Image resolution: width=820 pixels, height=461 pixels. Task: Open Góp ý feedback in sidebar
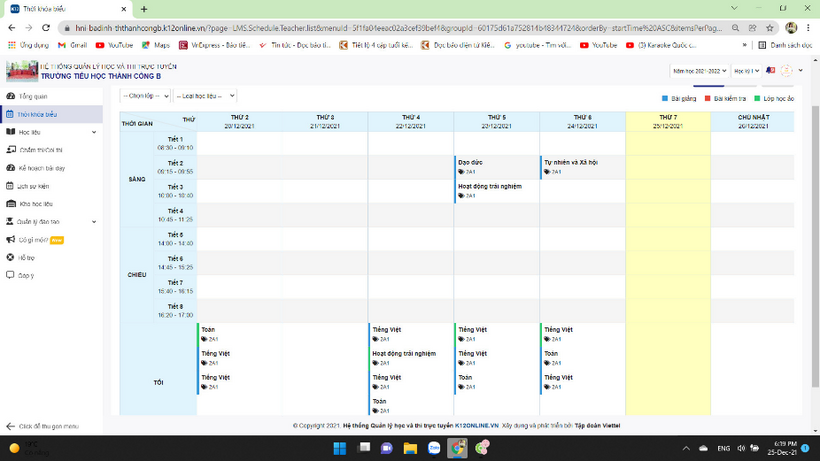point(25,275)
